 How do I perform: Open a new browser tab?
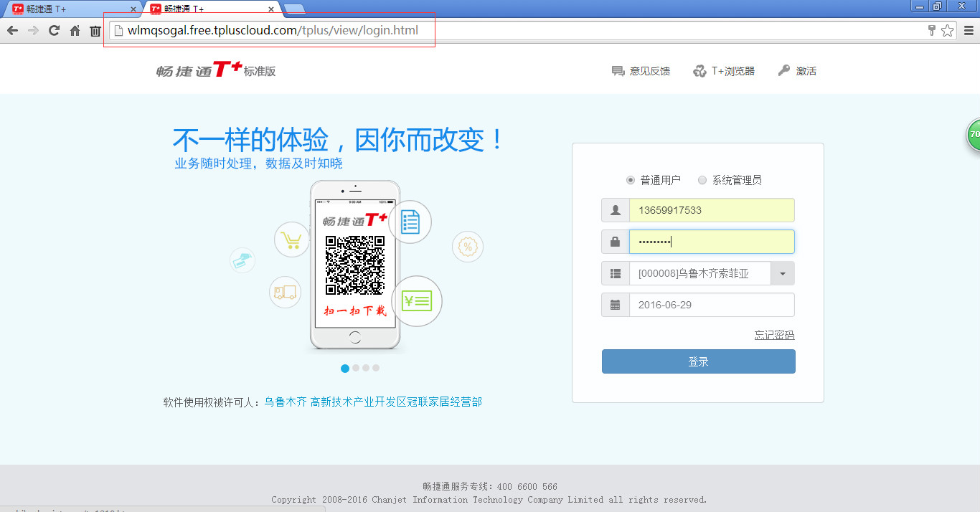tap(295, 9)
